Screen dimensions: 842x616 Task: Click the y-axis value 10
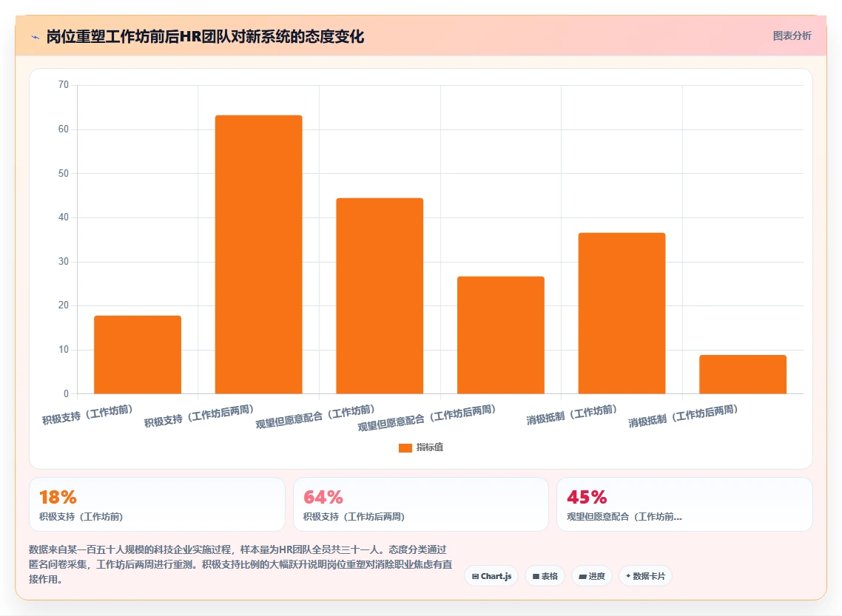pos(64,349)
